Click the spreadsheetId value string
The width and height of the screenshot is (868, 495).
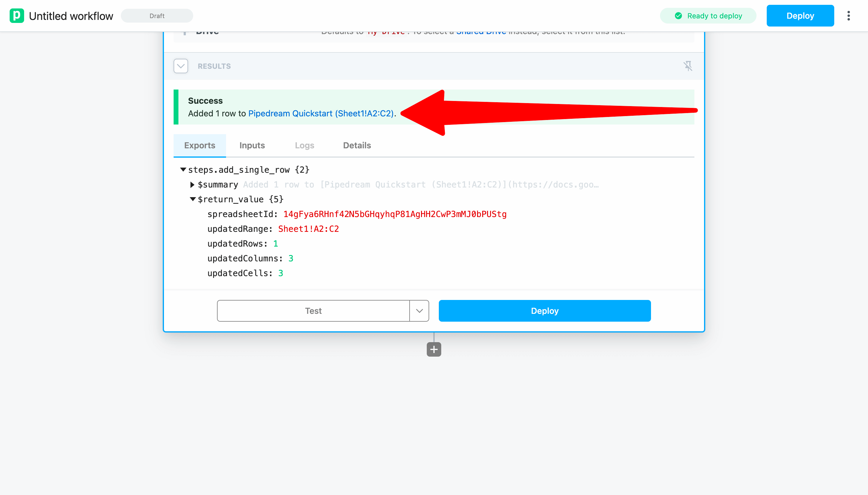pyautogui.click(x=395, y=214)
